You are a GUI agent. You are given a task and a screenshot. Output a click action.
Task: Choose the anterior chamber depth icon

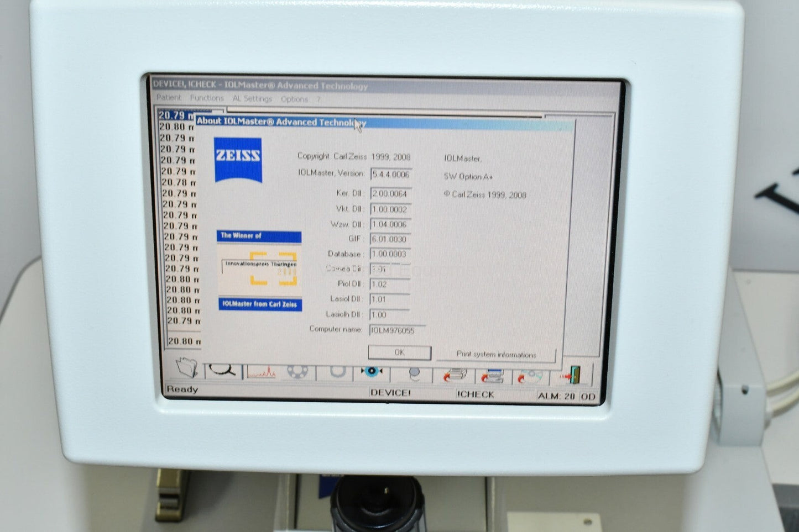[x=337, y=373]
